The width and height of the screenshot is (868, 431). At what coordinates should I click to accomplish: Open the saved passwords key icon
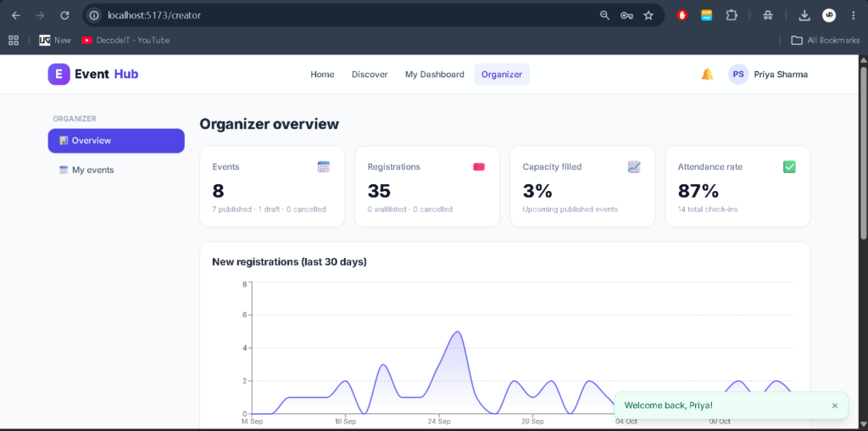point(626,15)
